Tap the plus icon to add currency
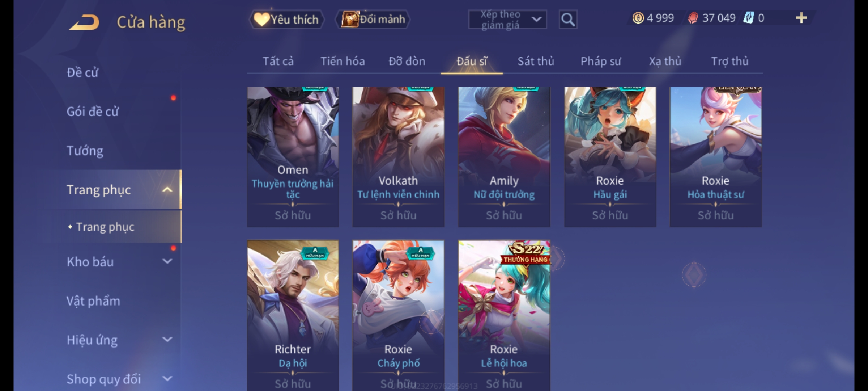 (801, 18)
